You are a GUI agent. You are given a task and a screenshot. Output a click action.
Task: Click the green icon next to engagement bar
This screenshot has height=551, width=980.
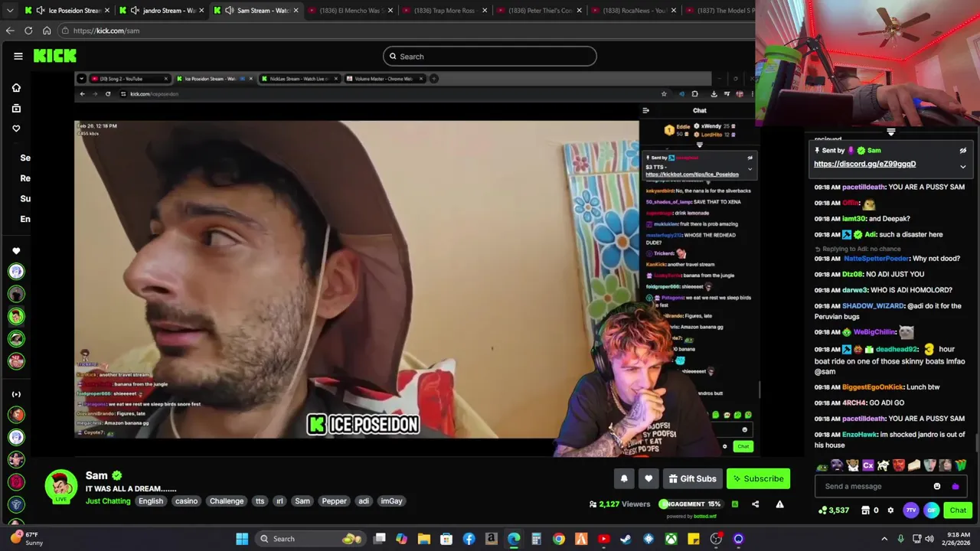pyautogui.click(x=735, y=504)
